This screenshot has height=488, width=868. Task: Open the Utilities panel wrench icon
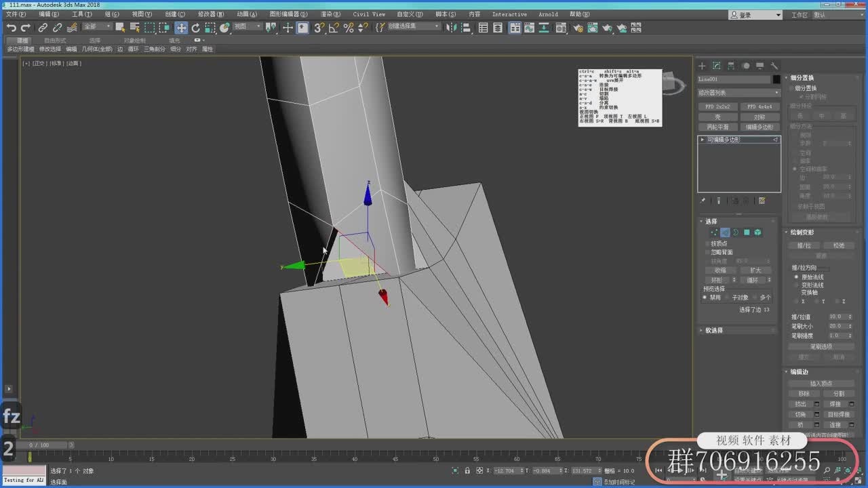pos(774,66)
